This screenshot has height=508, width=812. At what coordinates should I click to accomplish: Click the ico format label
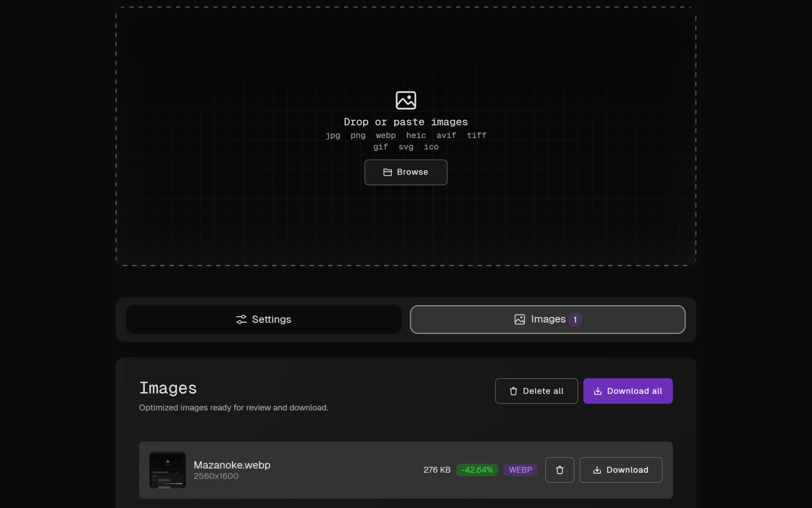[x=431, y=147]
